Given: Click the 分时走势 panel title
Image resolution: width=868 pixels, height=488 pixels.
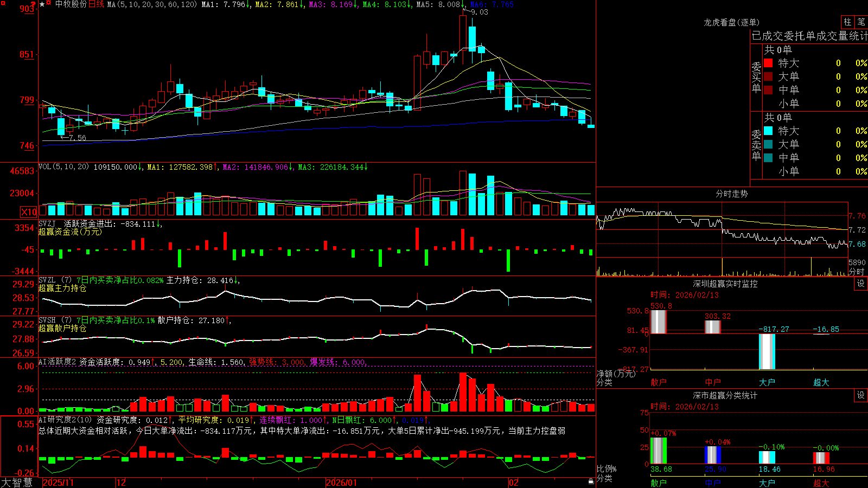Looking at the screenshot, I should click(x=731, y=194).
